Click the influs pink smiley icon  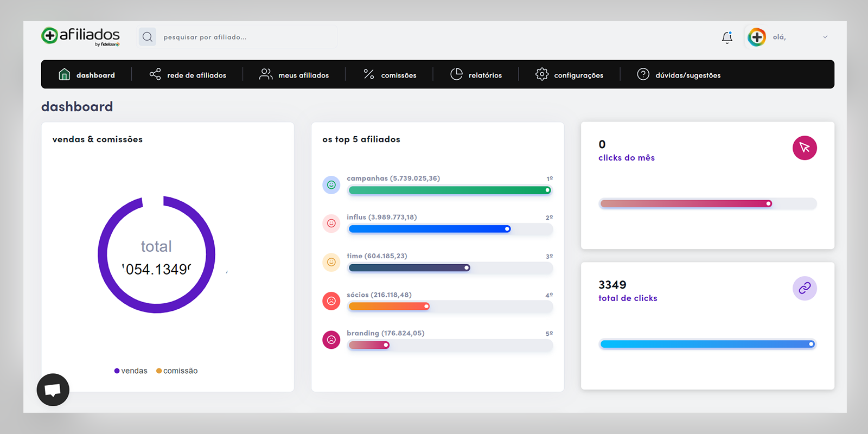tap(331, 224)
